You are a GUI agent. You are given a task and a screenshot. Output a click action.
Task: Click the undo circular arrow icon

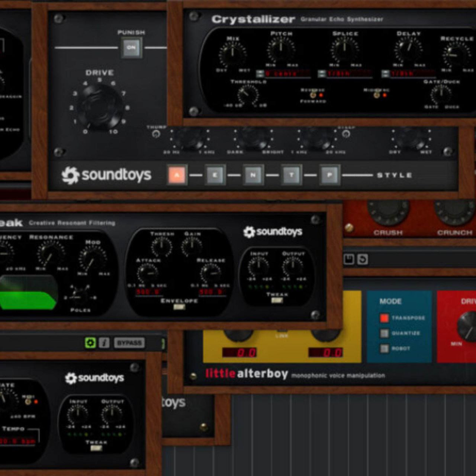point(363,259)
